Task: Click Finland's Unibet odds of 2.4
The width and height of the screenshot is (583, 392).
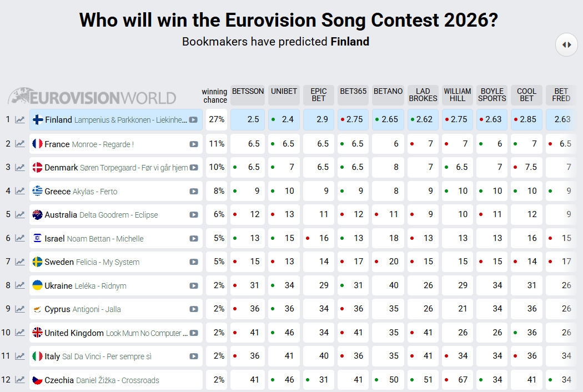Action: pos(284,120)
